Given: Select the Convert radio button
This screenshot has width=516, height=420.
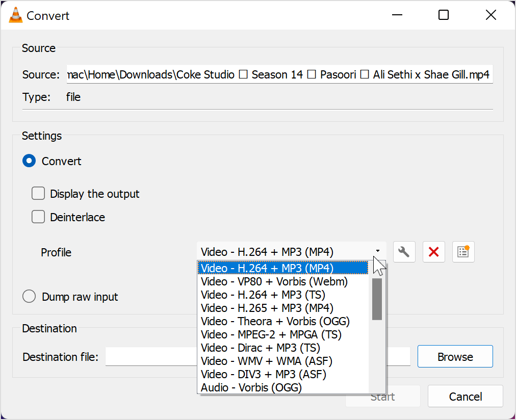Looking at the screenshot, I should (x=29, y=161).
